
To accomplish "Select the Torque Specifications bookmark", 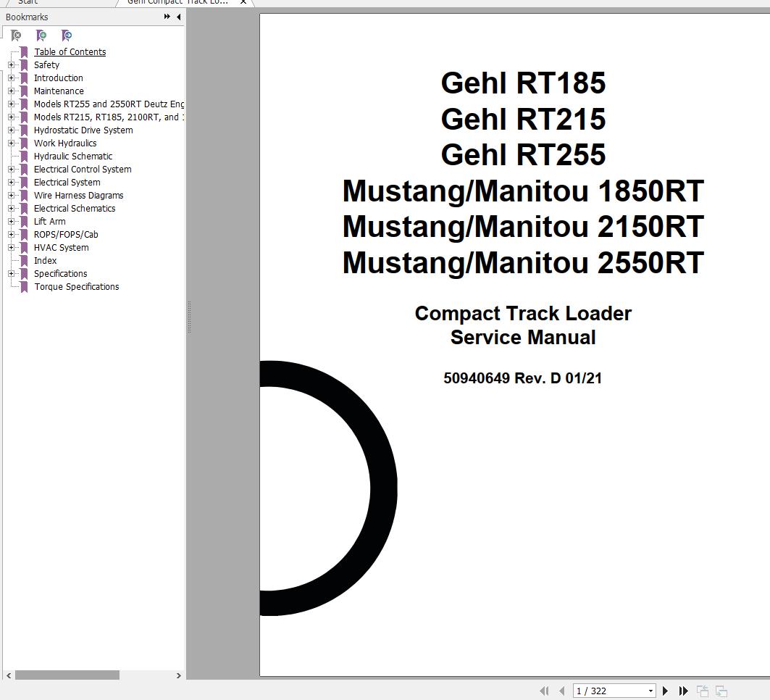I will tap(76, 286).
